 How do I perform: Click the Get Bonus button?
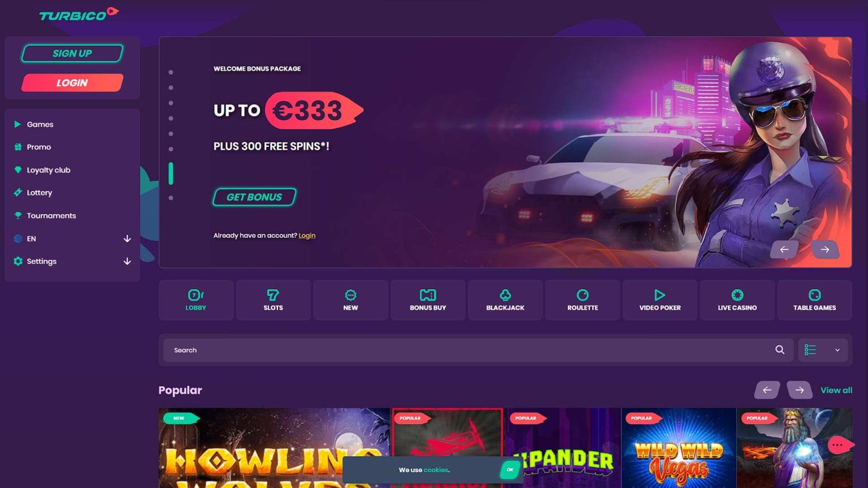pyautogui.click(x=254, y=197)
